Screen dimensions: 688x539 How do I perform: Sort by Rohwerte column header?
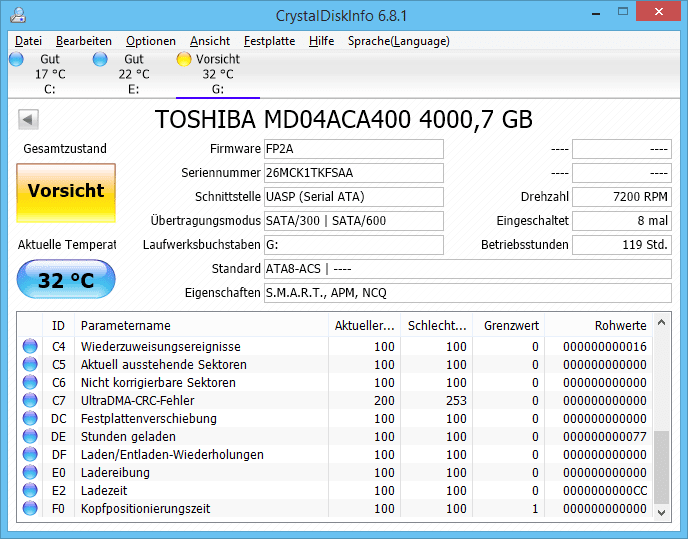[598, 326]
